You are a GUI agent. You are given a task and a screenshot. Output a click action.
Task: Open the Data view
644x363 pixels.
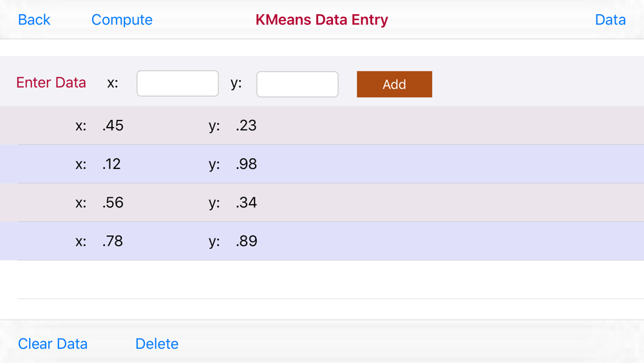click(610, 20)
